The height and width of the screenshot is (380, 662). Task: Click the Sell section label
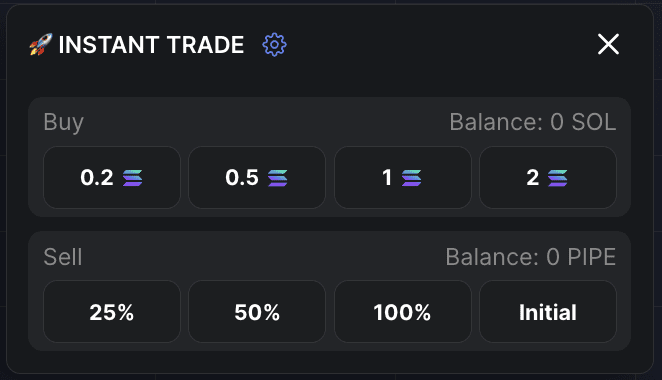click(x=63, y=257)
